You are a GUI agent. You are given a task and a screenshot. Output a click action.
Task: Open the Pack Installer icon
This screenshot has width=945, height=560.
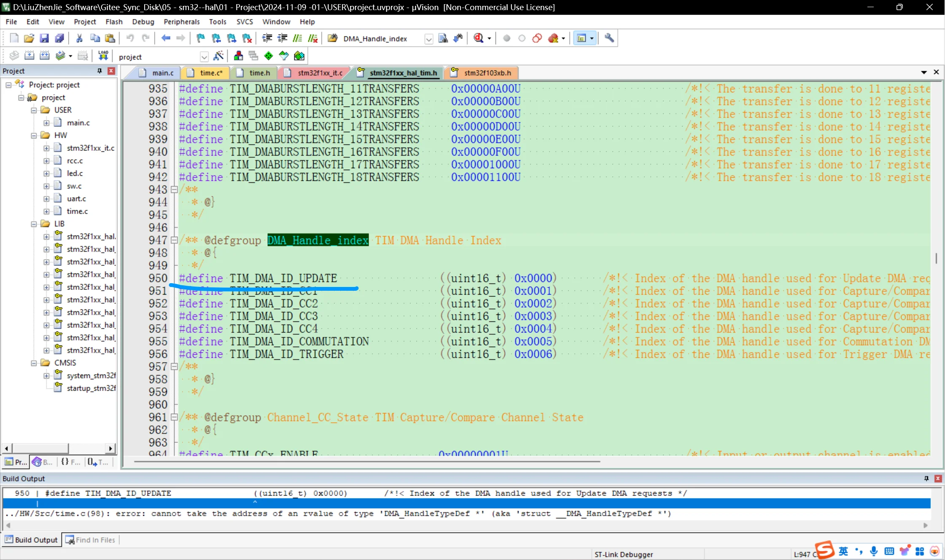[x=299, y=56]
